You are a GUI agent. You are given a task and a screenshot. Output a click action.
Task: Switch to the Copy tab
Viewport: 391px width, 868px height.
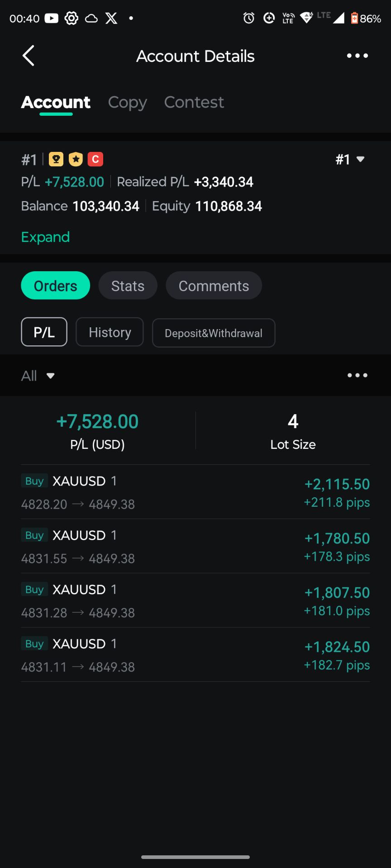click(x=127, y=103)
